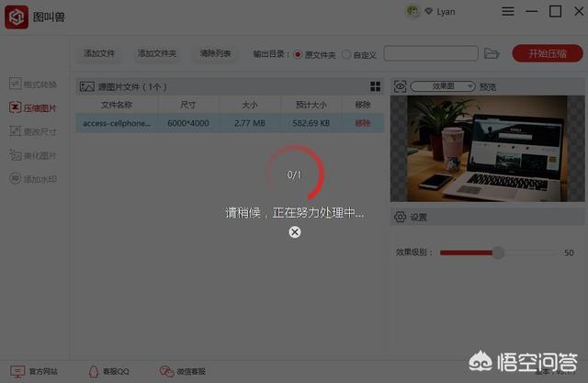Expand the 效果图 preview dropdown
The width and height of the screenshot is (588, 383).
[443, 86]
